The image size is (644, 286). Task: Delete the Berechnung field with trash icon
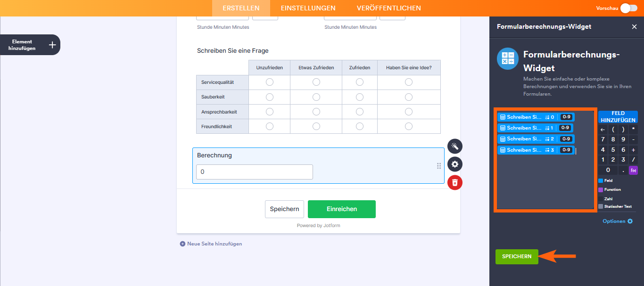pyautogui.click(x=455, y=182)
